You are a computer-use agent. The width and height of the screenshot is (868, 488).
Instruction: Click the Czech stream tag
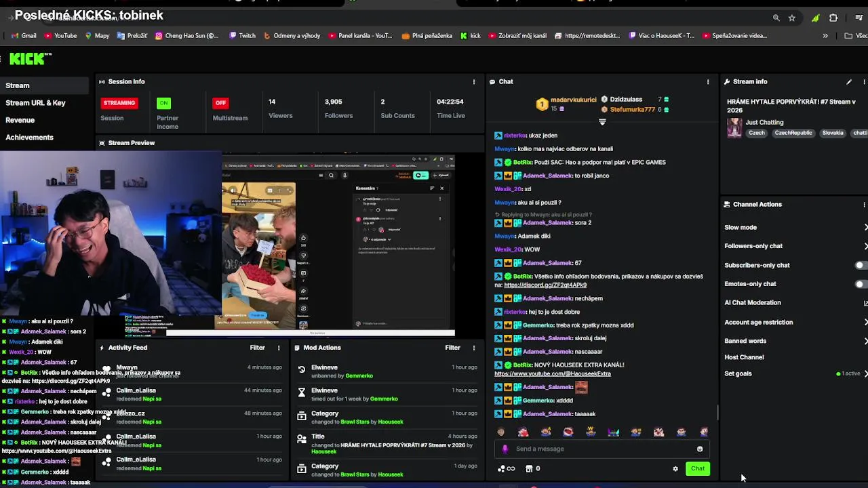tap(757, 133)
